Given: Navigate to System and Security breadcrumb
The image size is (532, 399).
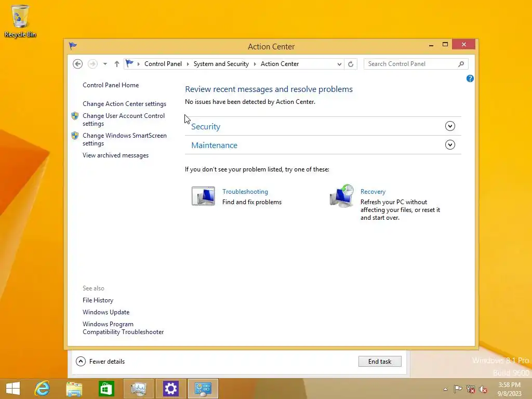Looking at the screenshot, I should coord(221,64).
